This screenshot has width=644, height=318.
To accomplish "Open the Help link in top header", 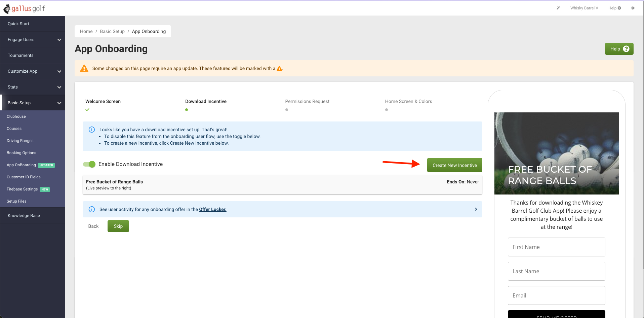I will click(x=614, y=8).
